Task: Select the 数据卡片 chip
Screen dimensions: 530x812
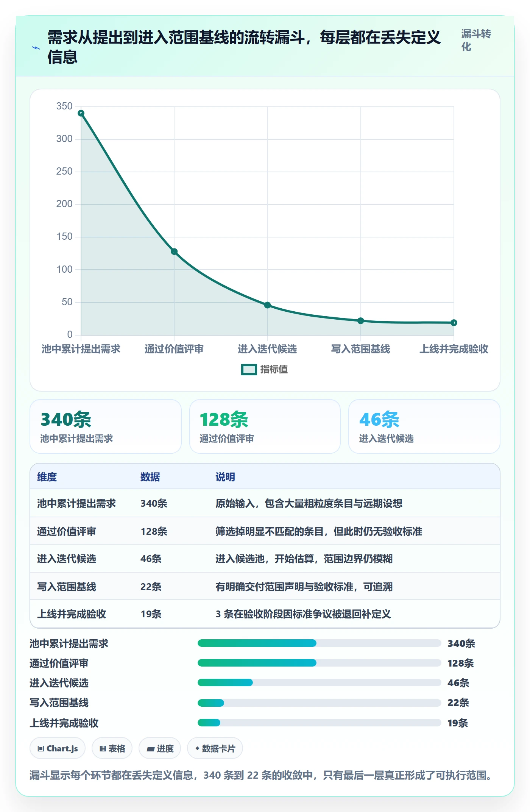Action: pos(215,748)
